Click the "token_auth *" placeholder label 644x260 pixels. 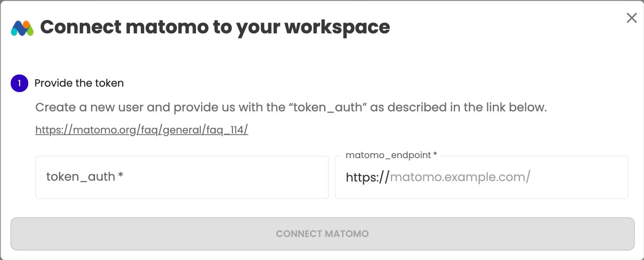[x=85, y=177]
